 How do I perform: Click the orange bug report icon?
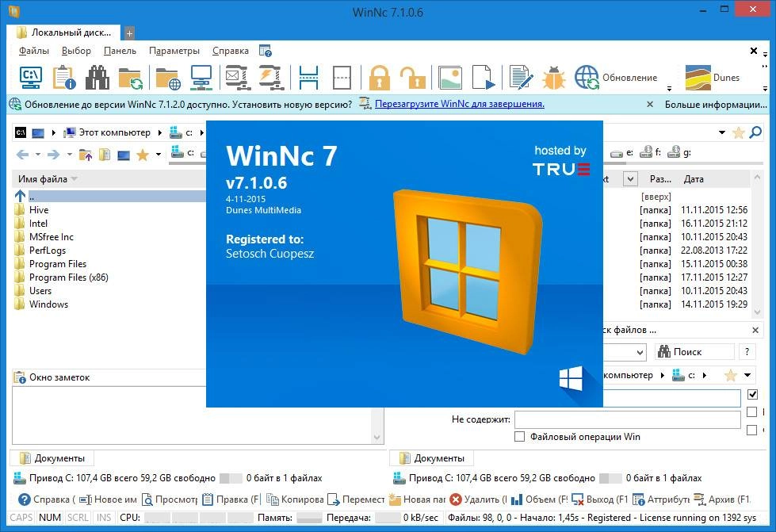(x=554, y=77)
